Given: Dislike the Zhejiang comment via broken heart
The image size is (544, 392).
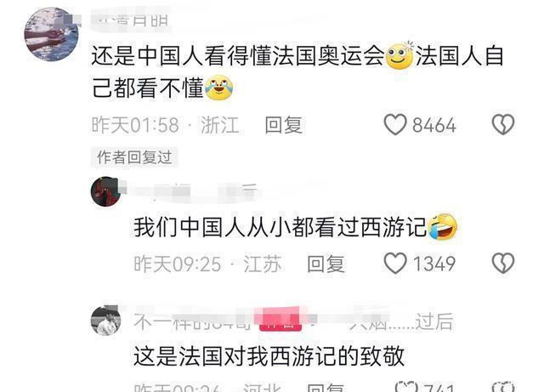Looking at the screenshot, I should tap(503, 124).
